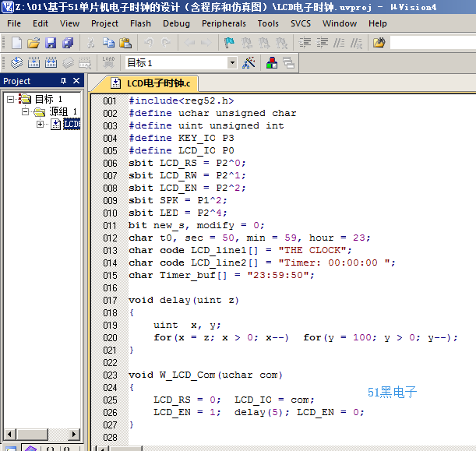This screenshot has width=476, height=451.
Task: Click line number 017 in the gutter
Action: pos(110,301)
